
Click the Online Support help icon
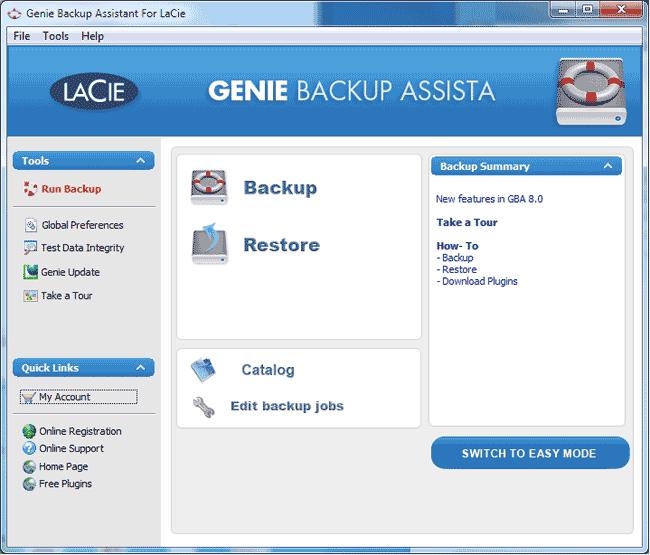(x=29, y=449)
